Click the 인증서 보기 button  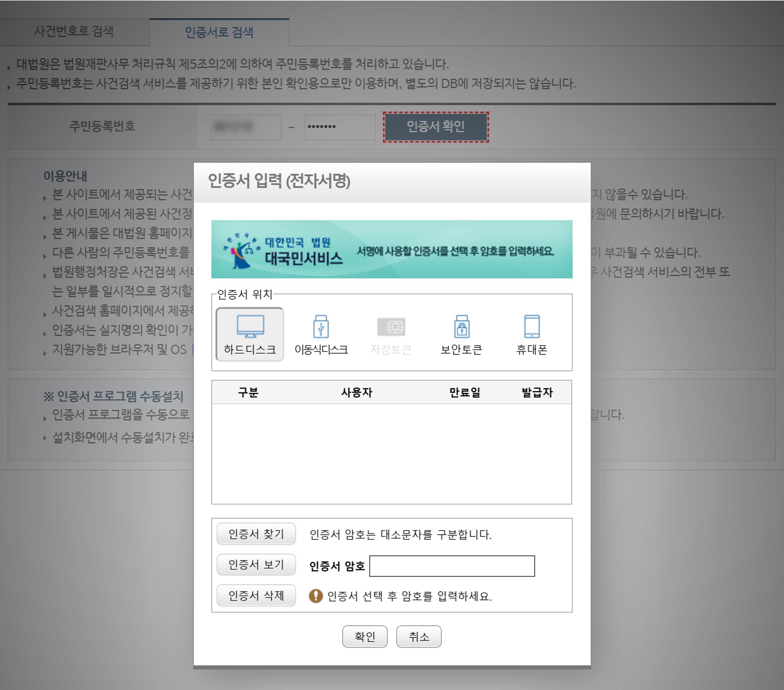256,565
